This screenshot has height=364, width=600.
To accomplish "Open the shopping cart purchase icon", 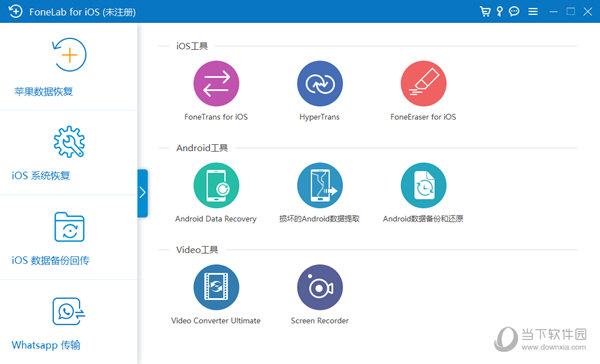I will point(485,11).
